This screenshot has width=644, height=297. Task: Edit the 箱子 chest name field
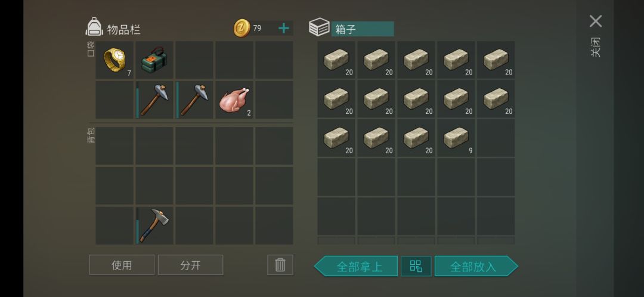[x=363, y=29]
